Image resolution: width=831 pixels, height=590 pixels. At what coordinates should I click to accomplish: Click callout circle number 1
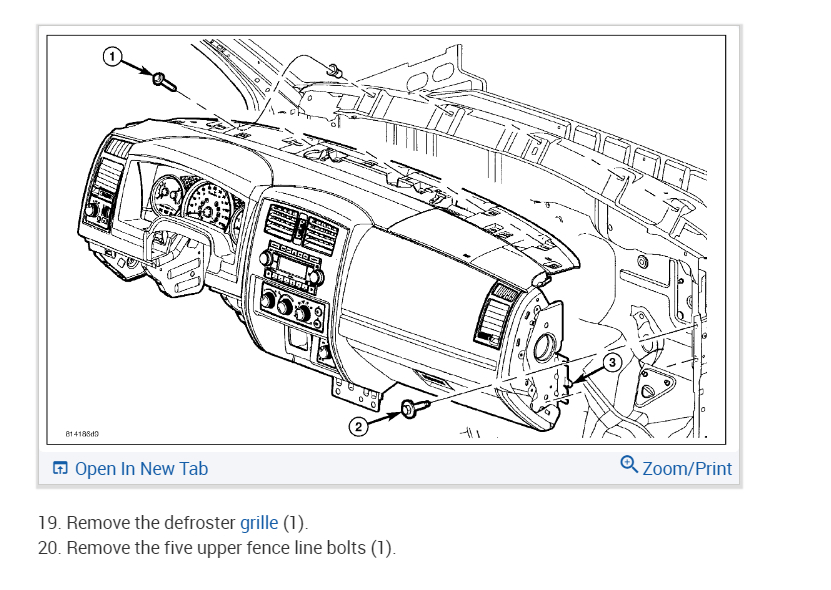pyautogui.click(x=112, y=56)
